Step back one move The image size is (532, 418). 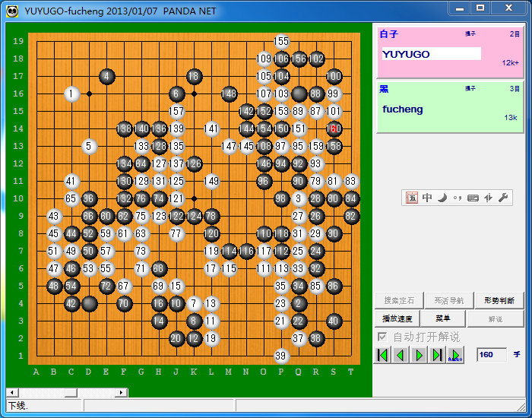(x=401, y=355)
